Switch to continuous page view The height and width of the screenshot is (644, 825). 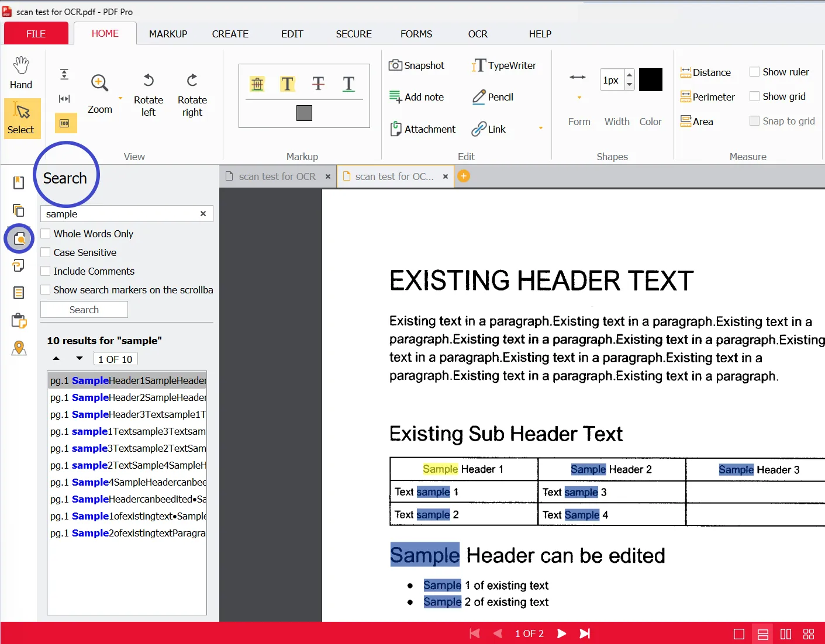763,634
